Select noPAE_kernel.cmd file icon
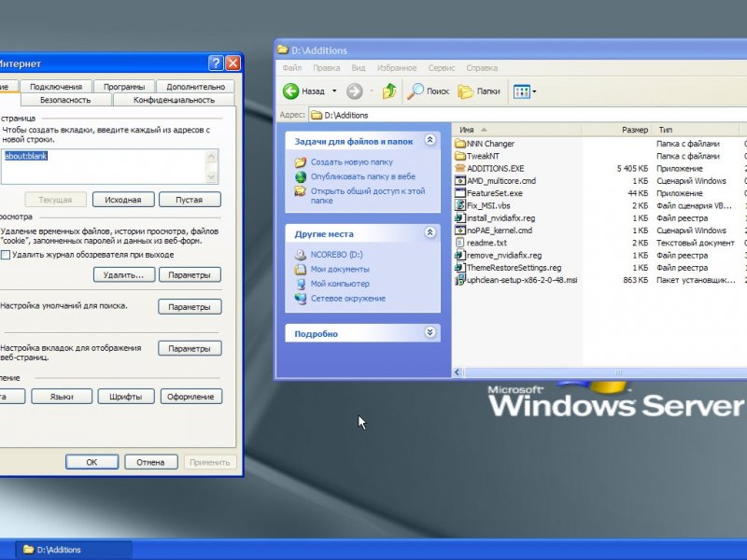This screenshot has height=560, width=747. [459, 230]
